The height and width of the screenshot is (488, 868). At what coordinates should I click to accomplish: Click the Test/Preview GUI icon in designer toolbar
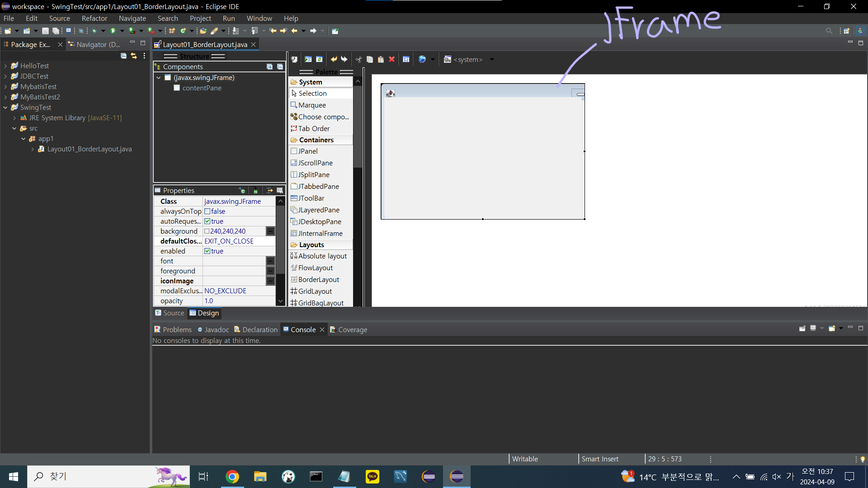point(308,60)
